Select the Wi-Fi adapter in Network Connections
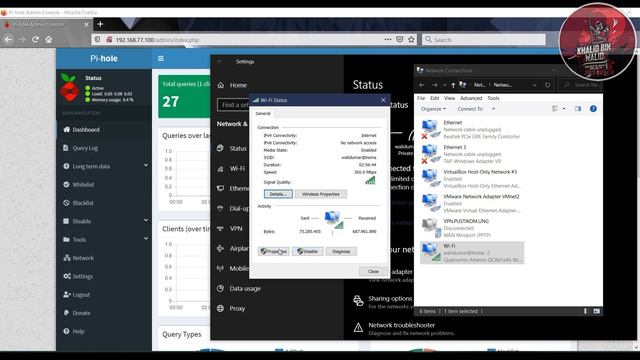The width and height of the screenshot is (640, 360). pos(472,253)
